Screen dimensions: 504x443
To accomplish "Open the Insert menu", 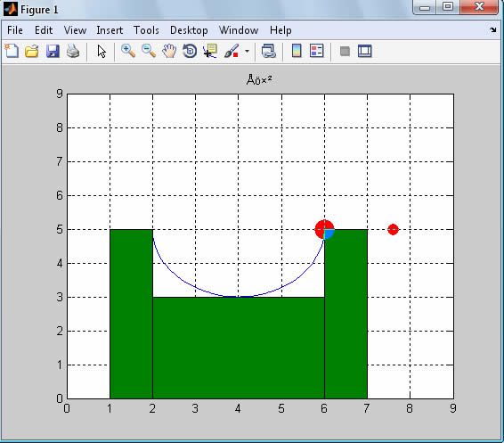I will pyautogui.click(x=110, y=30).
